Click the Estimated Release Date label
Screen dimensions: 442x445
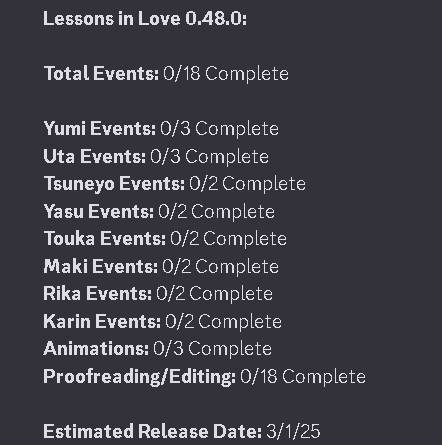[153, 431]
